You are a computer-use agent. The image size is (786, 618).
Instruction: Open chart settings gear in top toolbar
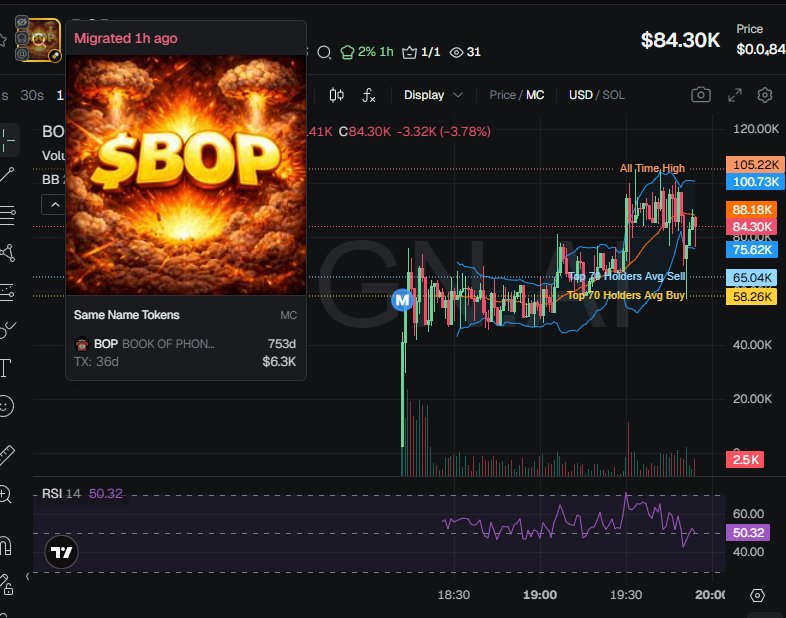click(765, 95)
